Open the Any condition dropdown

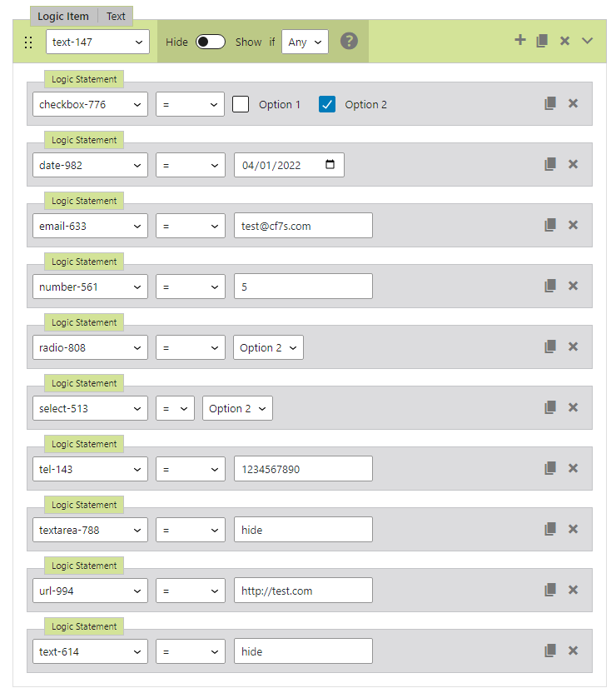[305, 42]
